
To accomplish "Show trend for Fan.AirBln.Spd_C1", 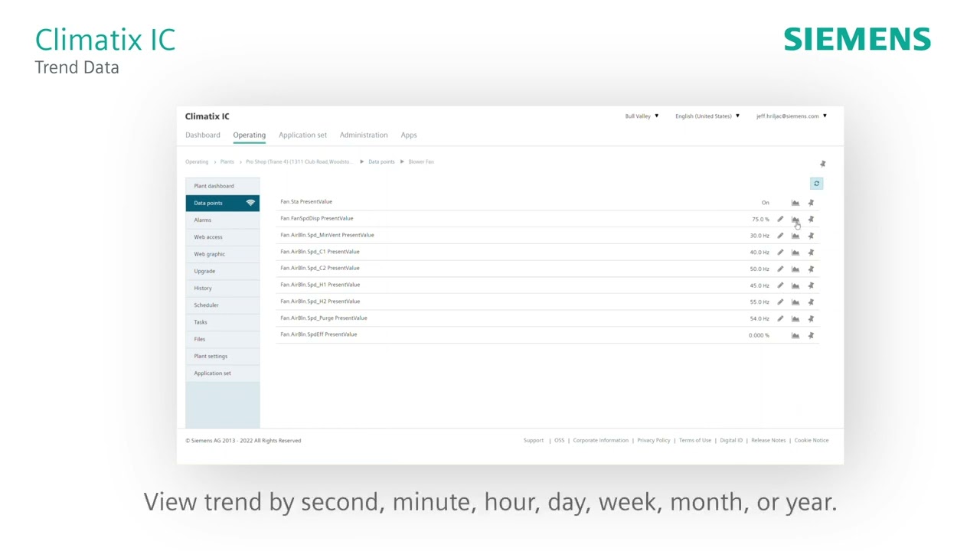I will [x=795, y=253].
